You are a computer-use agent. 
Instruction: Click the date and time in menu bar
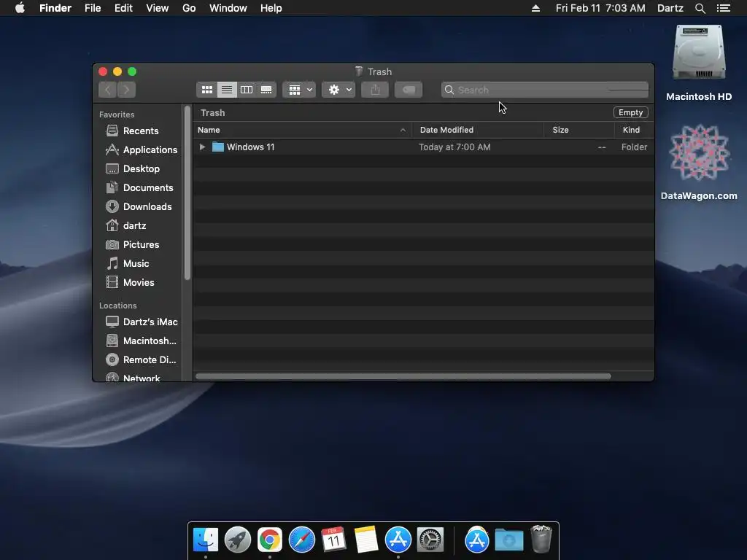(600, 8)
